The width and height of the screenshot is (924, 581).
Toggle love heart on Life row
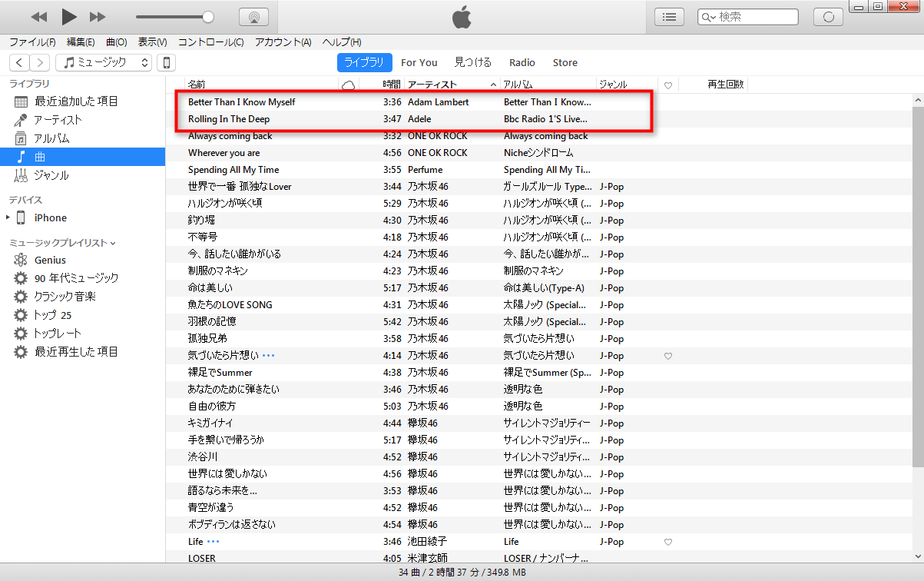[668, 542]
